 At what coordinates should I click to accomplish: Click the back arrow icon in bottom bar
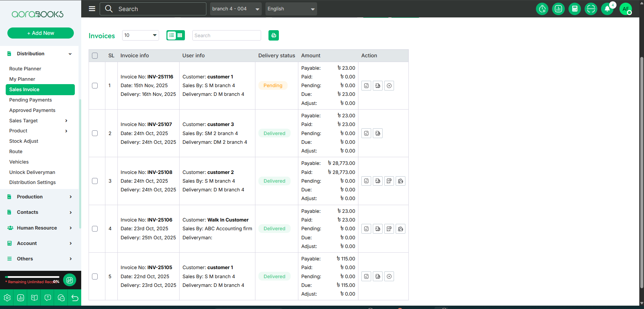tap(75, 298)
